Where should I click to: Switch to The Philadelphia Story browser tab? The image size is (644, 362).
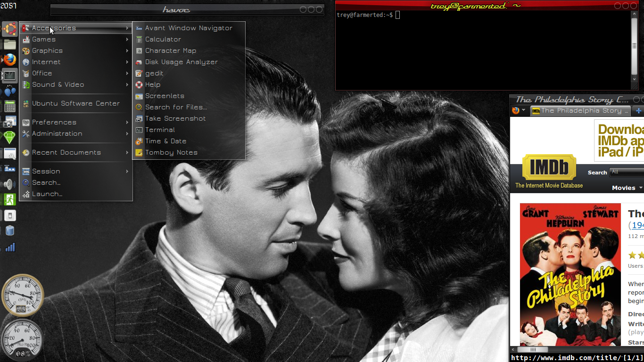tap(580, 111)
